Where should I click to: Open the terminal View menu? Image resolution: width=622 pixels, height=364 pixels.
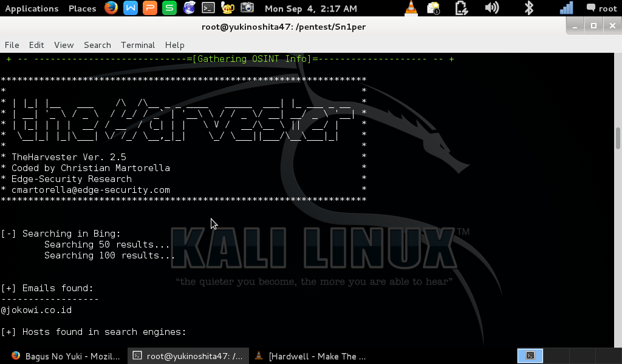pyautogui.click(x=64, y=45)
